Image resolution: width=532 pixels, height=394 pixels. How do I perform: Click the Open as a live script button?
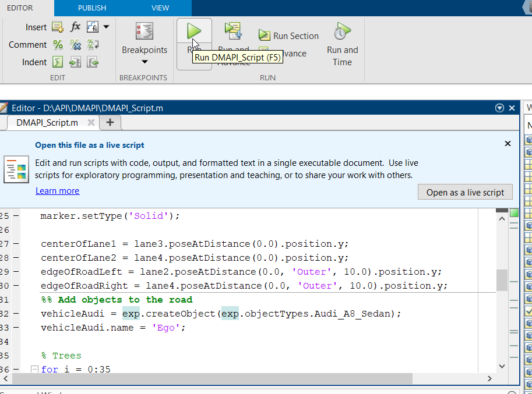[464, 191]
